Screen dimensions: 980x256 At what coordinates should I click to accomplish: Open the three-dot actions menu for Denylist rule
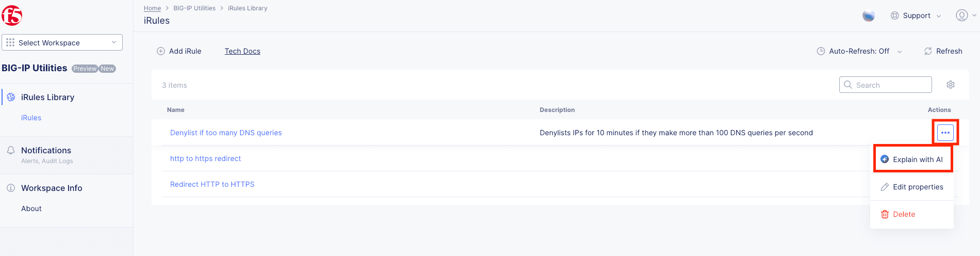(x=945, y=133)
